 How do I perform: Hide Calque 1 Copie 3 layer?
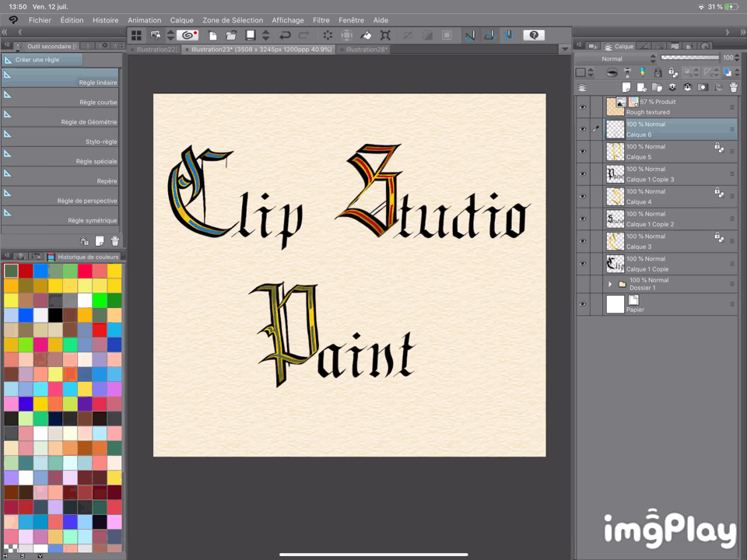pyautogui.click(x=583, y=173)
